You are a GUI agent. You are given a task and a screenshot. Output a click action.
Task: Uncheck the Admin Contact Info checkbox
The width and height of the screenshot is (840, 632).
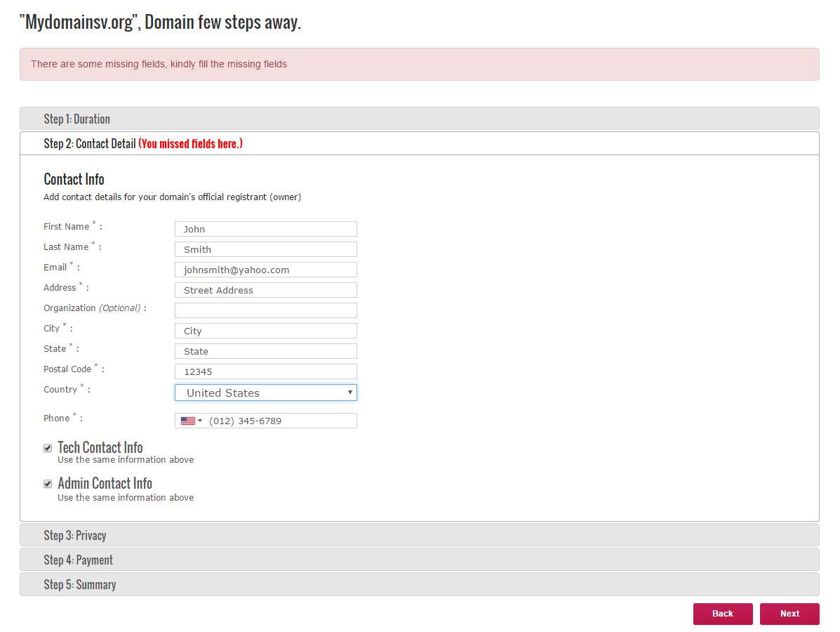(x=48, y=484)
